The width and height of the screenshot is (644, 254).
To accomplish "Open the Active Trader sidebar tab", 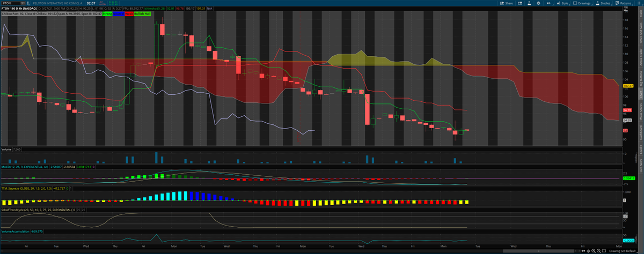I will (640, 56).
